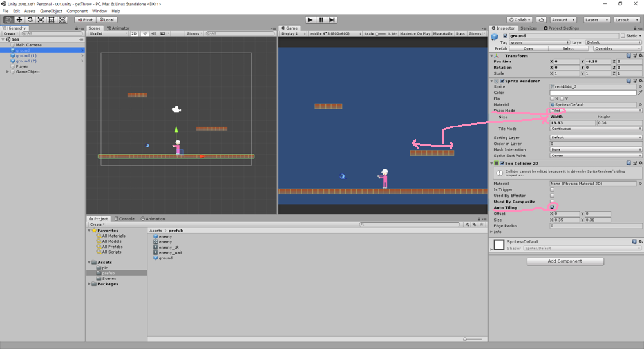Viewport: 644px width, 349px height.
Task: Open the Tag dropdown
Action: click(x=540, y=42)
